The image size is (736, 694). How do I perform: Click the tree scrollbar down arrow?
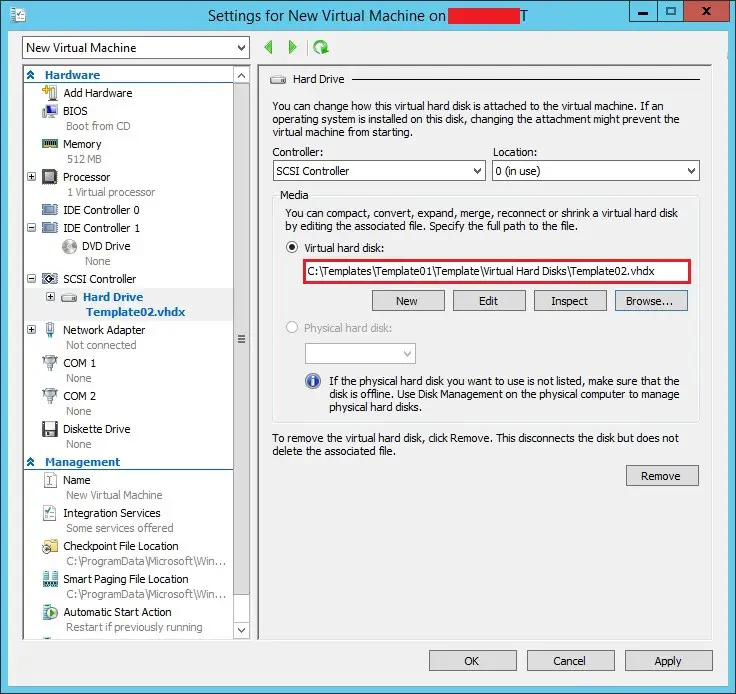pos(241,630)
